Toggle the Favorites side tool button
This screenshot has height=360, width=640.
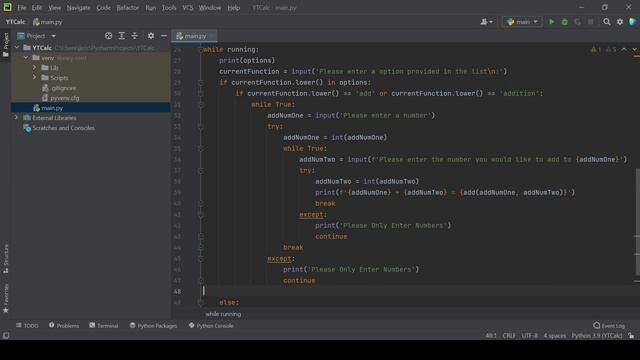pos(5,299)
